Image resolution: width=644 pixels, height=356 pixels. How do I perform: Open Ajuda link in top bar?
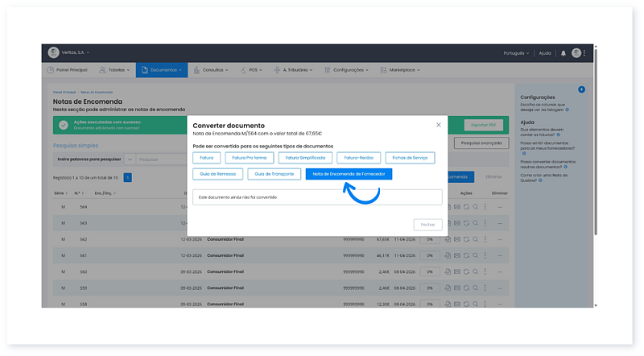point(545,53)
